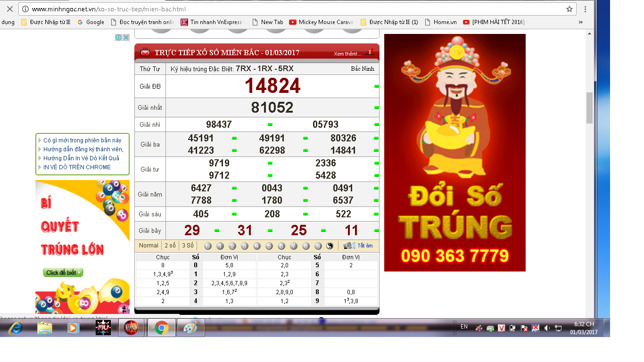Bookmark this page with the star icon

pos(570,9)
